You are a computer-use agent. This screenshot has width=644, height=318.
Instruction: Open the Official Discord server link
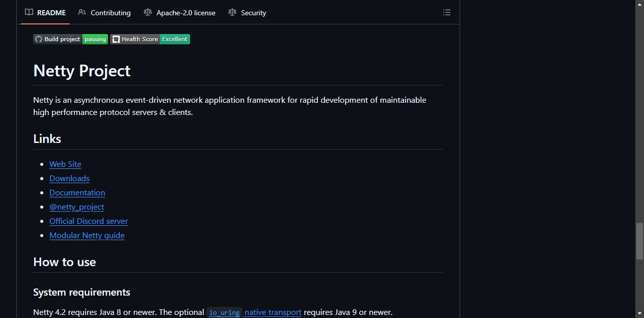pyautogui.click(x=89, y=221)
